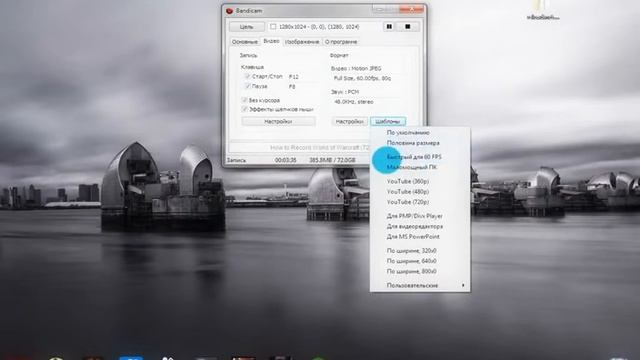Click Full Size, 60.00fps, 80q text
This screenshot has width=640, height=360.
(x=362, y=78)
